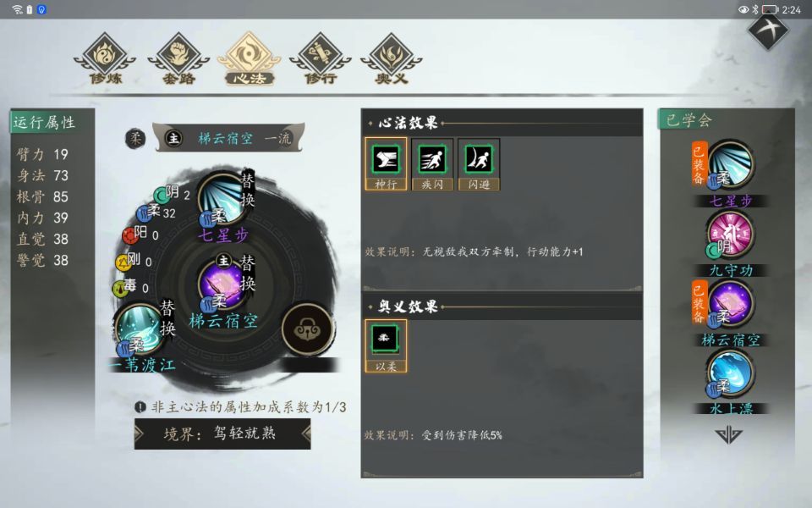Replace the 一苇渡江 slot via 替换
Screen dimensions: 812x508
(167, 318)
